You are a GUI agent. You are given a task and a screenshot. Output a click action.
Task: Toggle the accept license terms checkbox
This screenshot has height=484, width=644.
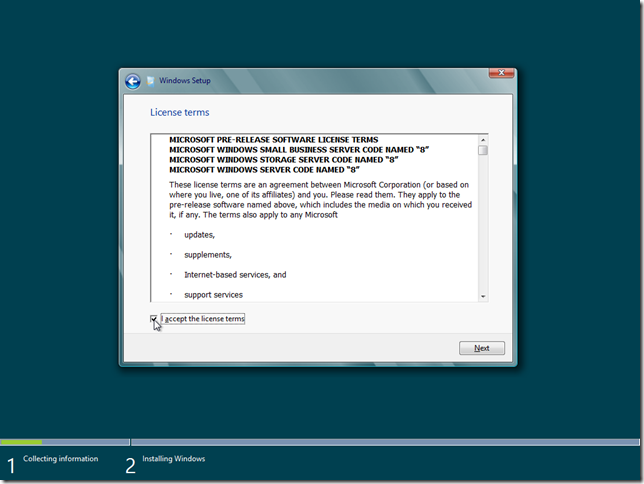pyautogui.click(x=154, y=318)
